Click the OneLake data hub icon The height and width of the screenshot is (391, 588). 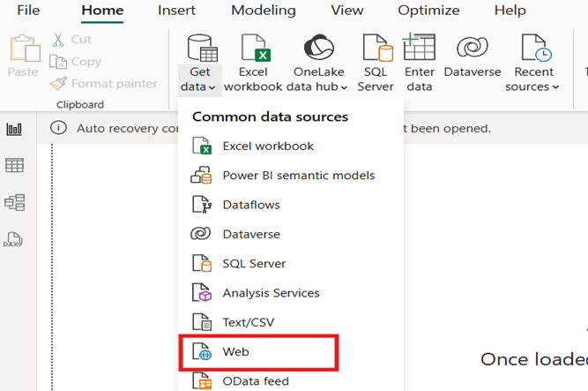319,48
